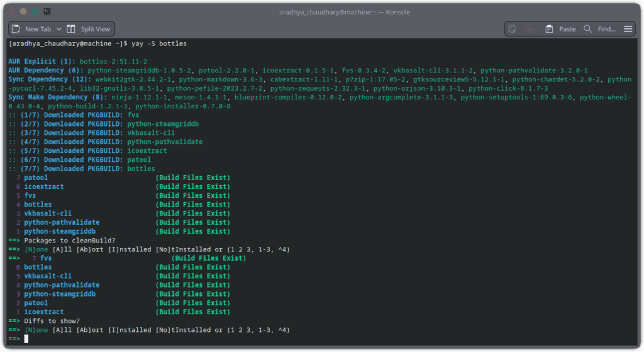
Task: Click '1 icoextract' in diffs list
Action: [x=40, y=312]
